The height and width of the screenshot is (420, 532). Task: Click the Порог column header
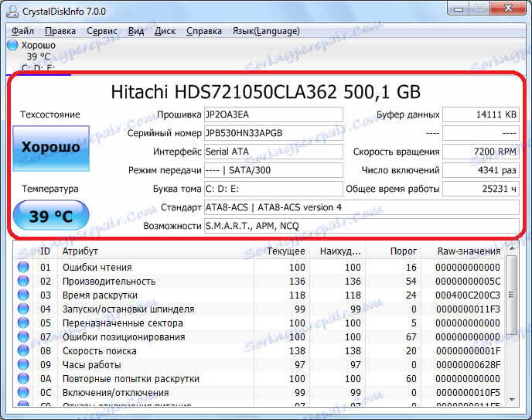[394, 251]
